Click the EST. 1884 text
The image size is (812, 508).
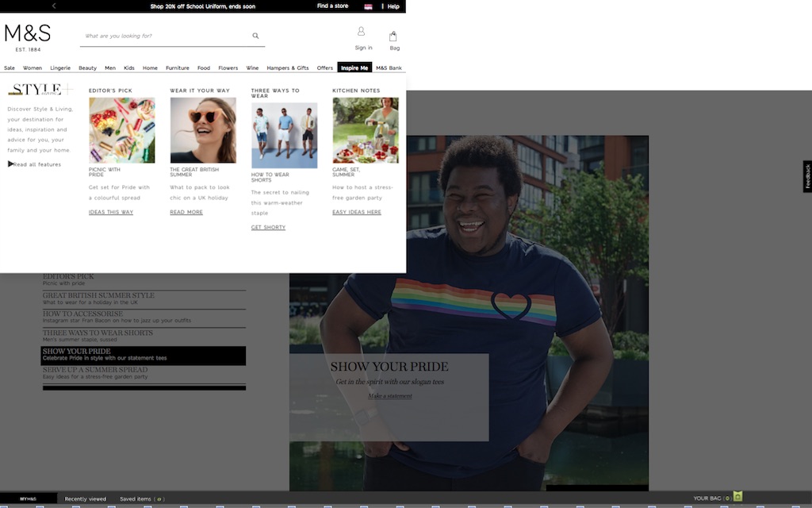(28, 50)
